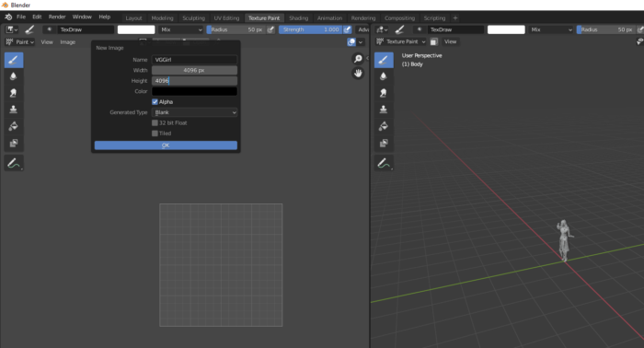Open the View menu in 3D viewport
The height and width of the screenshot is (348, 644).
point(450,41)
